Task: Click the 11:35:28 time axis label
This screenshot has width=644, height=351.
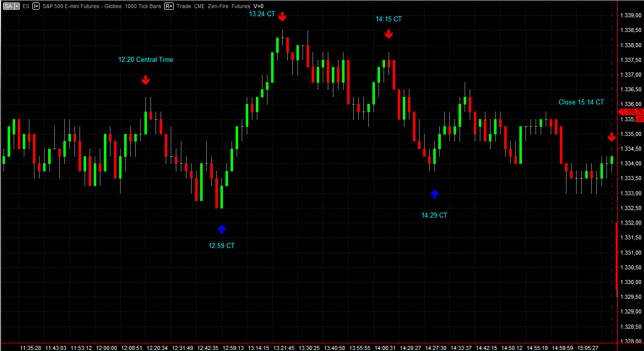Action: pos(30,348)
